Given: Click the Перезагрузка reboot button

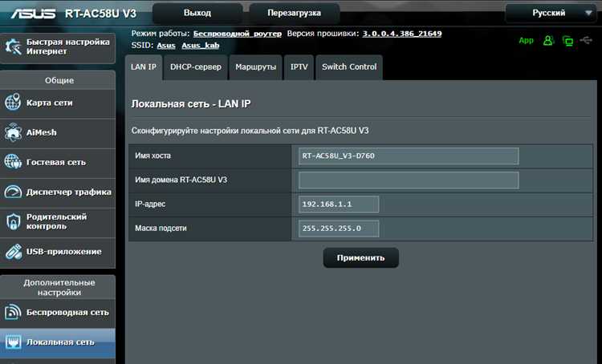Looking at the screenshot, I should click(294, 13).
